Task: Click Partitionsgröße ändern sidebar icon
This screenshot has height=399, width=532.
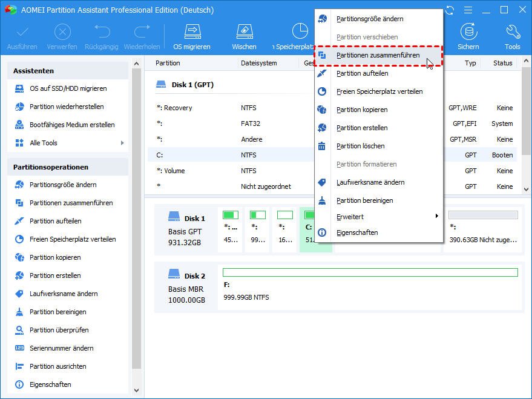Action: tap(19, 185)
